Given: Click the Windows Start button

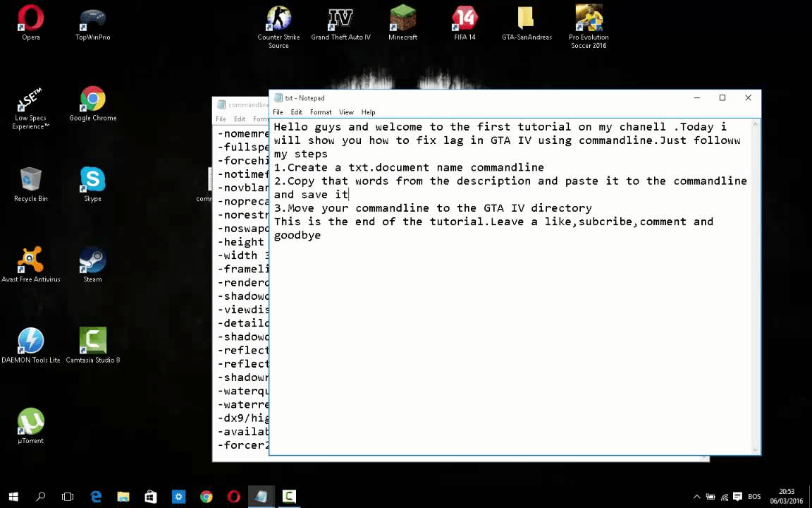Looking at the screenshot, I should click(13, 497).
